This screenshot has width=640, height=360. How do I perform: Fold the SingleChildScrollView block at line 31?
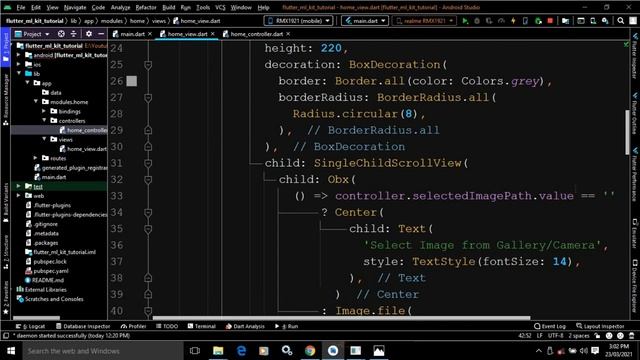[148, 163]
